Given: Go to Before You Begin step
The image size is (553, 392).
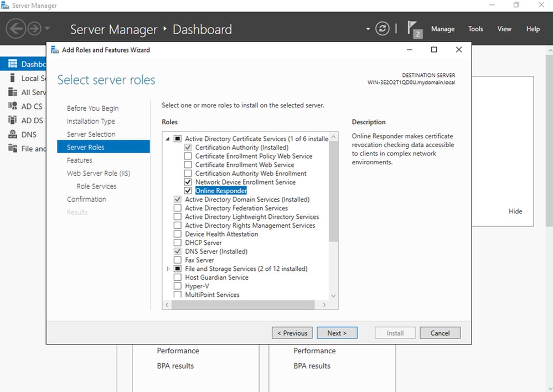Looking at the screenshot, I should pos(93,108).
